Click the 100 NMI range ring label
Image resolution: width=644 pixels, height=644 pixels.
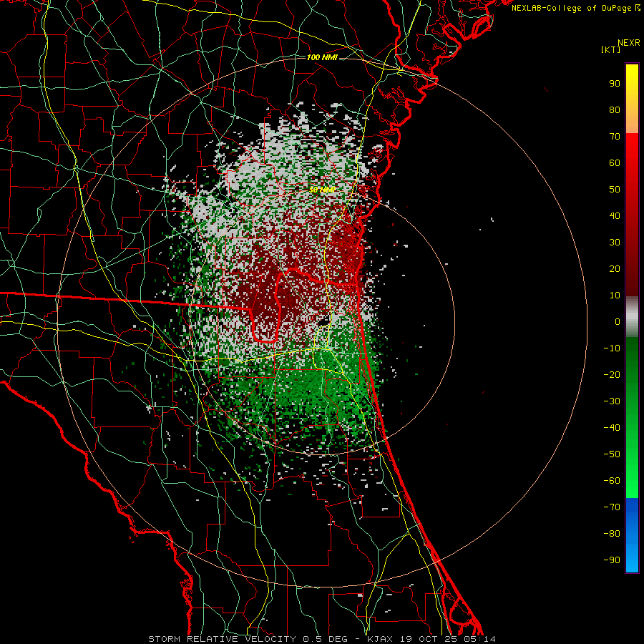tap(322, 57)
